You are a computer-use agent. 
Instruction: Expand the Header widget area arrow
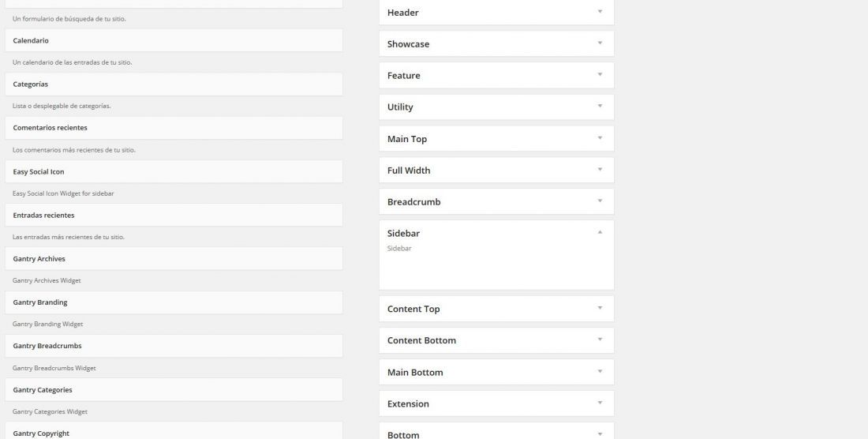(x=600, y=12)
